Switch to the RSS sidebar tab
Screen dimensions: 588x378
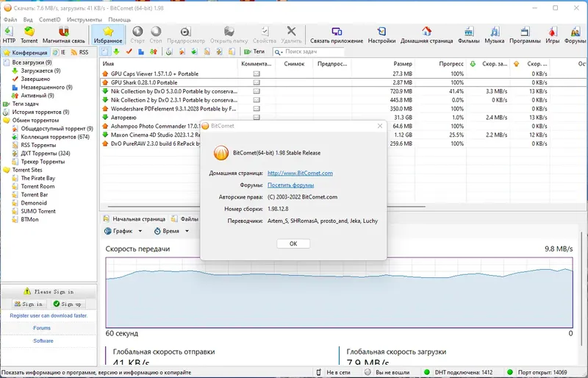(x=80, y=52)
